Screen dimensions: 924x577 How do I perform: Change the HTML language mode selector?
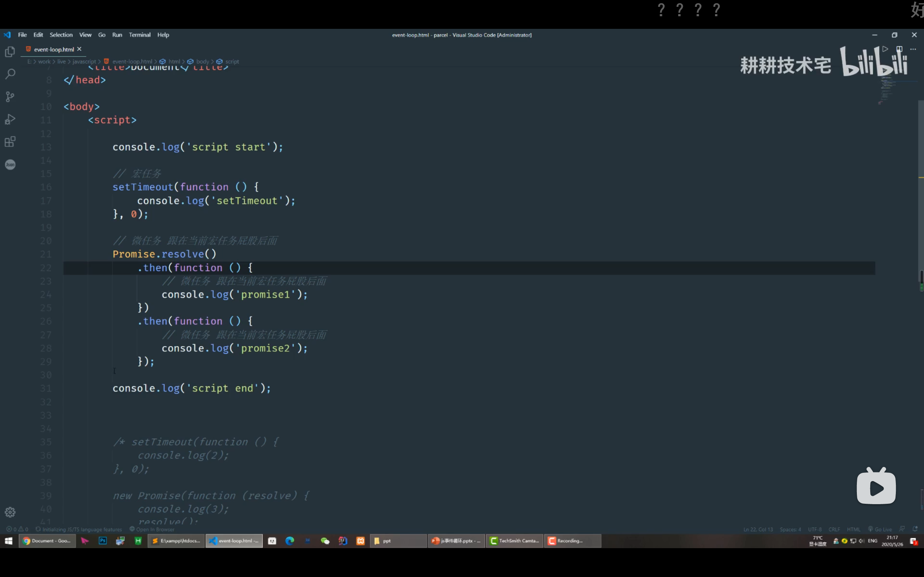pyautogui.click(x=853, y=529)
